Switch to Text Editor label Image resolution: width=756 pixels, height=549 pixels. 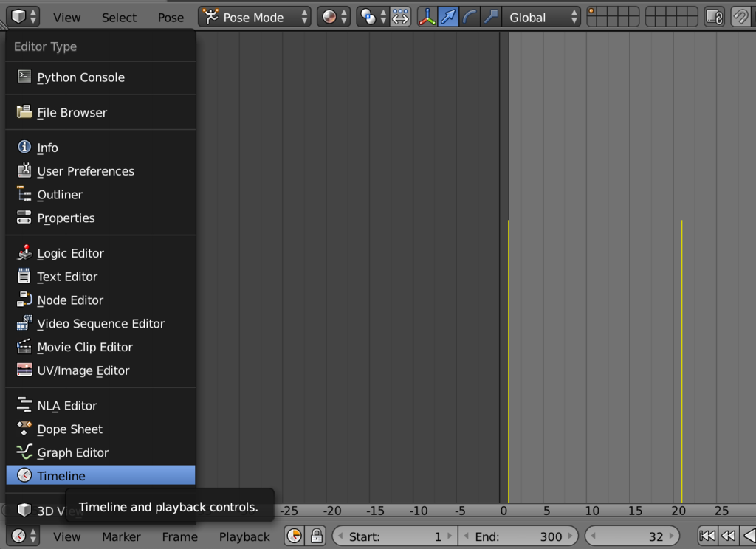coord(67,277)
